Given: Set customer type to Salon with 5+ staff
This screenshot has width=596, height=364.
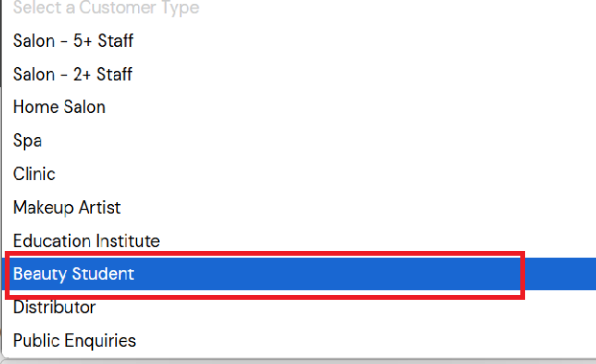Looking at the screenshot, I should 299,40.
